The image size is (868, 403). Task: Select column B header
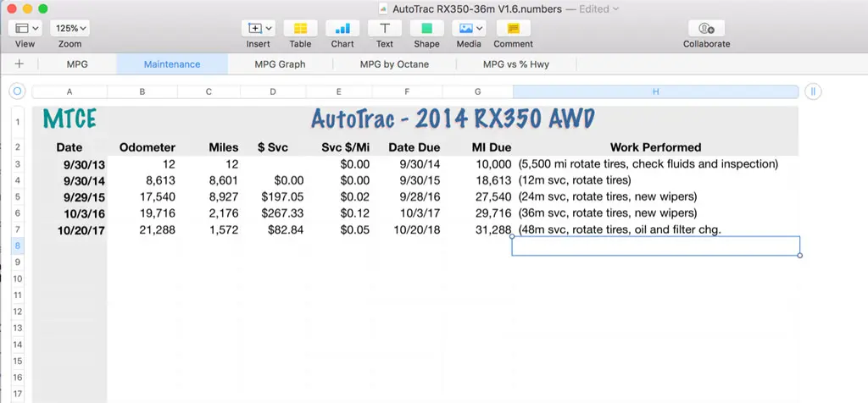pyautogui.click(x=142, y=91)
